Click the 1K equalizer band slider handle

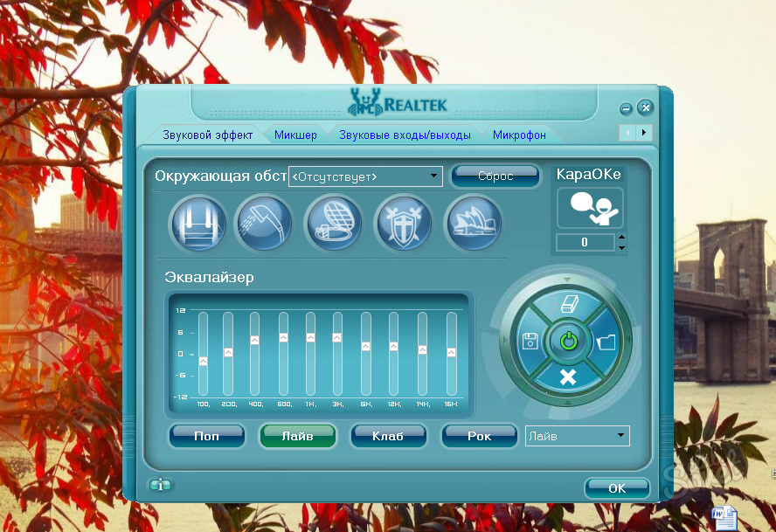[310, 338]
